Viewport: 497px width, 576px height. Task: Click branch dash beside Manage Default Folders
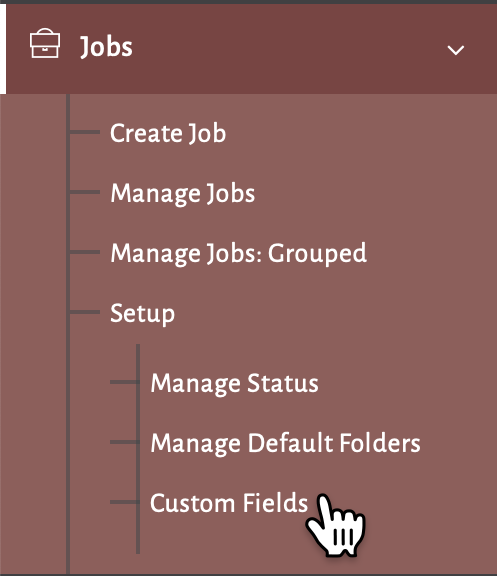click(123, 442)
